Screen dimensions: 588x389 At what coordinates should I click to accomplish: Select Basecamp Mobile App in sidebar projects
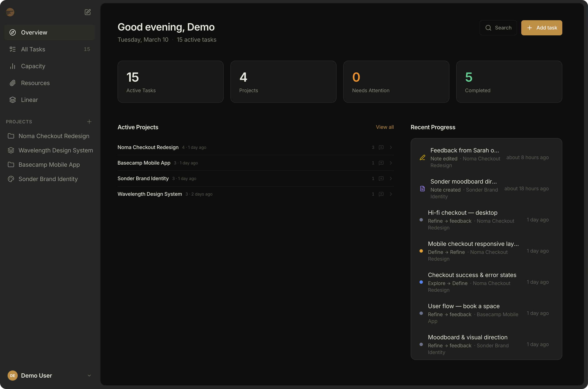pyautogui.click(x=49, y=164)
